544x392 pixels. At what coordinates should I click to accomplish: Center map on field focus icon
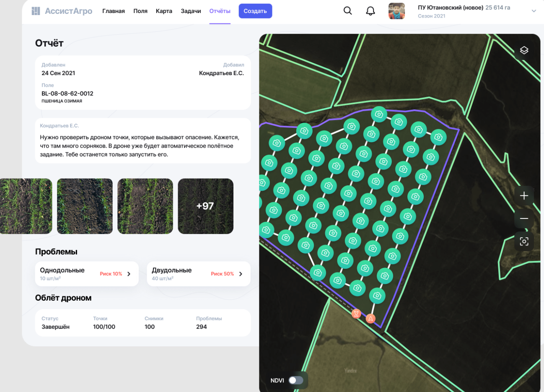point(524,241)
